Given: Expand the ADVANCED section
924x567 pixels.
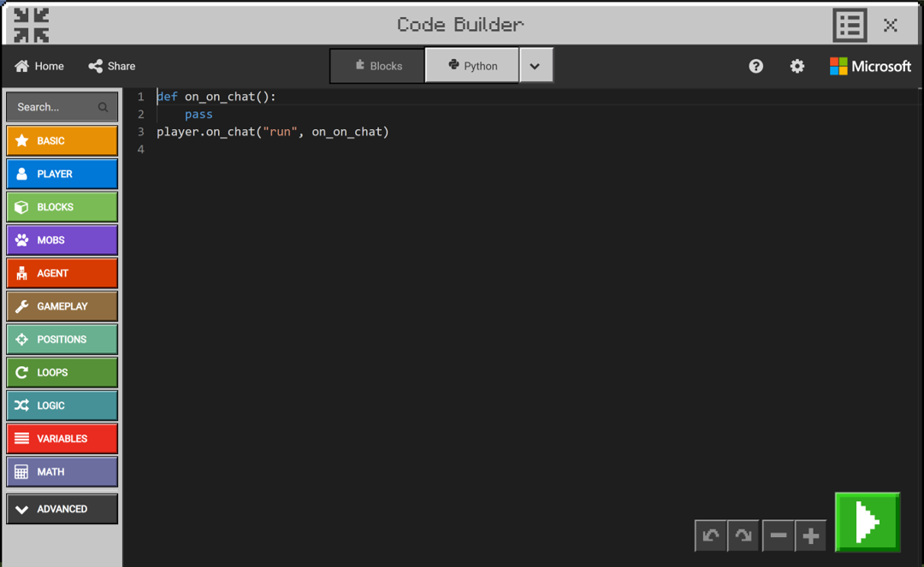Looking at the screenshot, I should tap(62, 508).
